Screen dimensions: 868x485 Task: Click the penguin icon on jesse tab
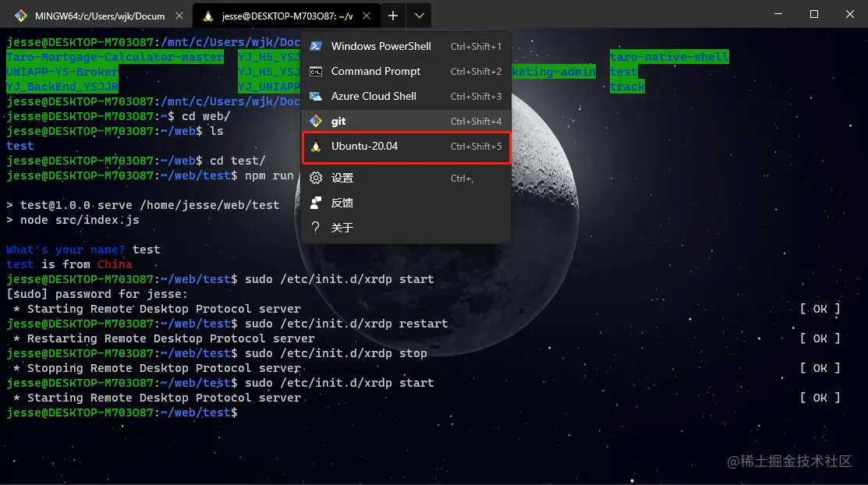208,16
